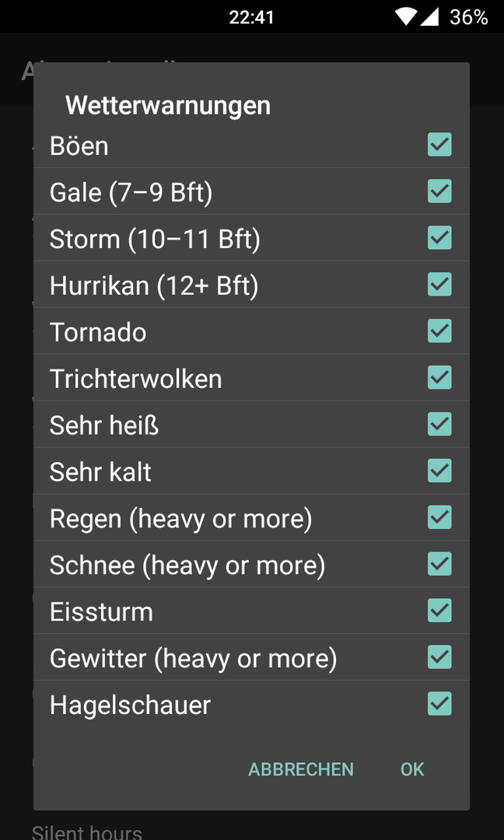The image size is (504, 840).
Task: Confirm selection with the OK button
Action: point(412,769)
